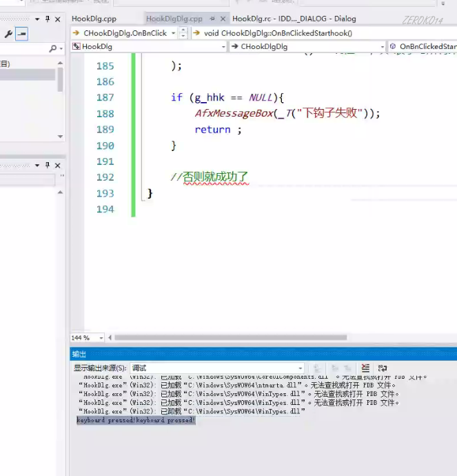Open the 144 % zoom dropdown
457x476 pixels.
click(x=101, y=338)
